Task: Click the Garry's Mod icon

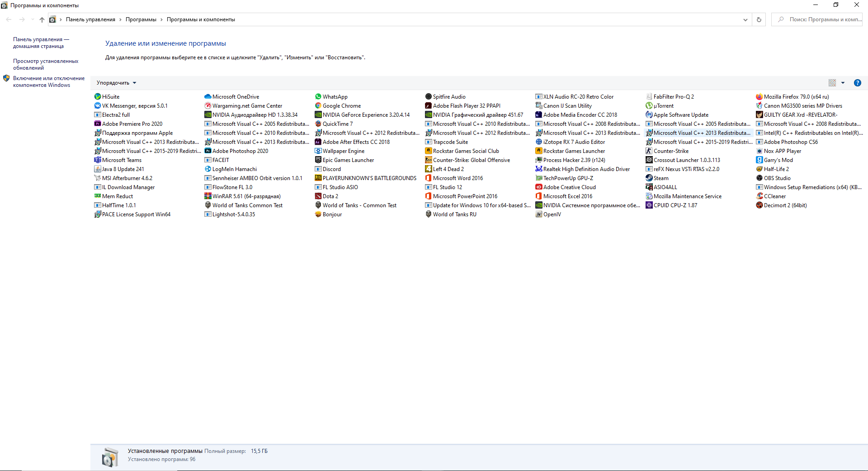Action: pos(759,160)
